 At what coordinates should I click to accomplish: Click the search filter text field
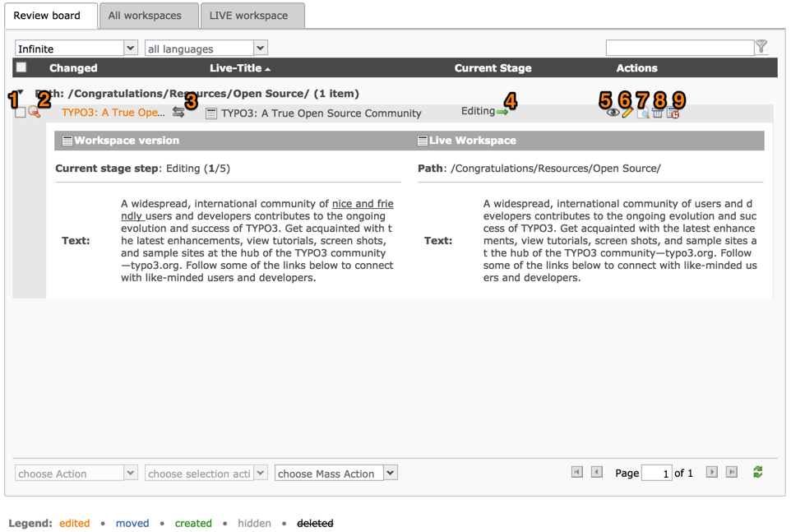click(679, 49)
